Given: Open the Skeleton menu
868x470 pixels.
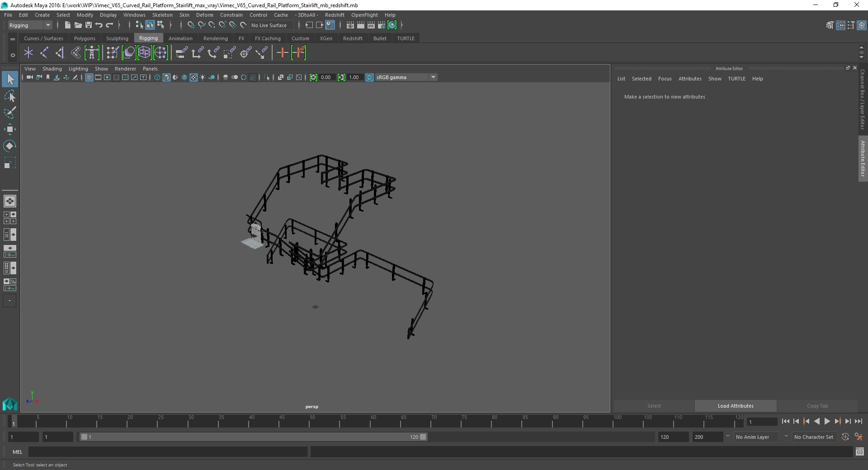Looking at the screenshot, I should (x=162, y=15).
